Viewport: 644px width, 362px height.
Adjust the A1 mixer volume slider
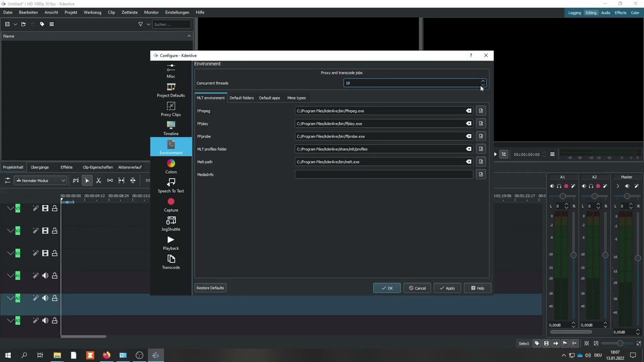tap(573, 255)
